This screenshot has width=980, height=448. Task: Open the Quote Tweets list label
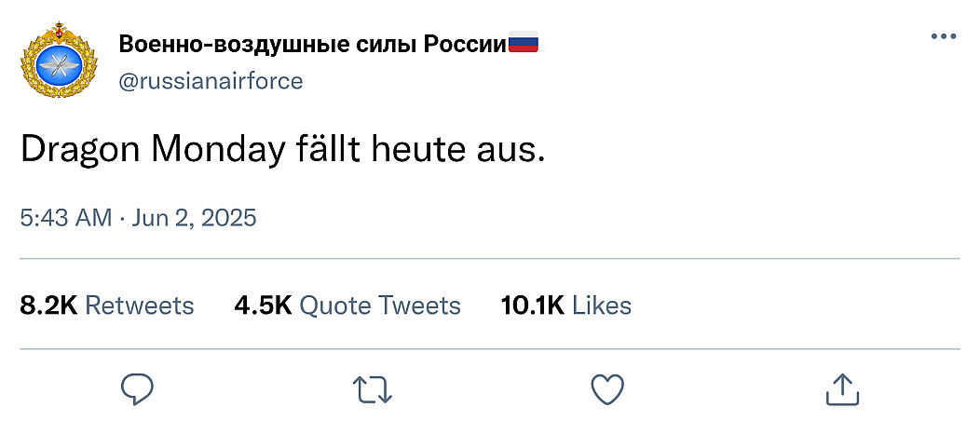(x=380, y=305)
